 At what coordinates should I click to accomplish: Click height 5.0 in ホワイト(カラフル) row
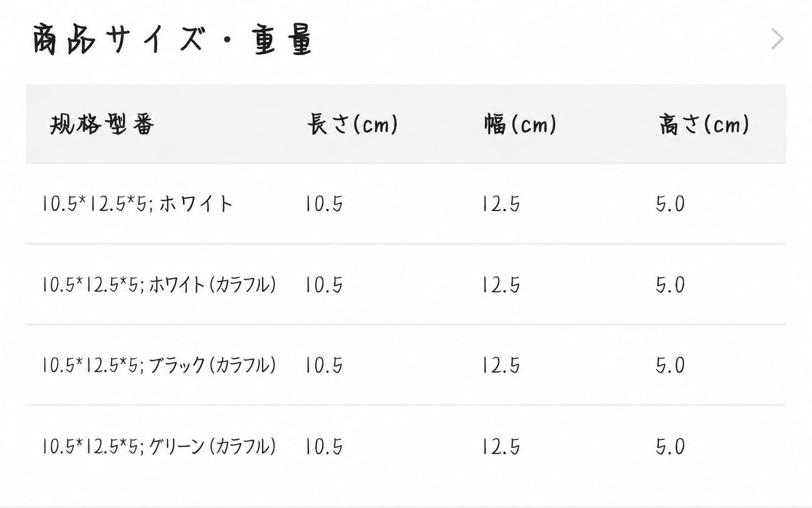[670, 285]
